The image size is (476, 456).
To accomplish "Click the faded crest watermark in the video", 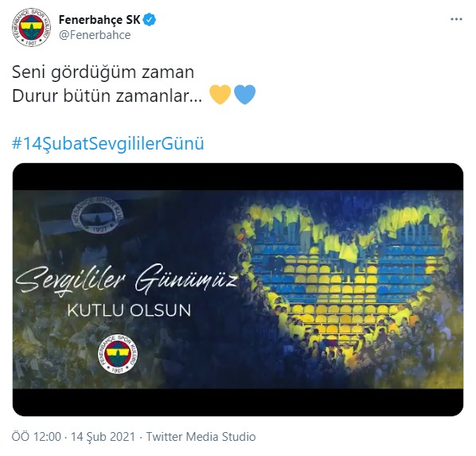I will point(97,215).
